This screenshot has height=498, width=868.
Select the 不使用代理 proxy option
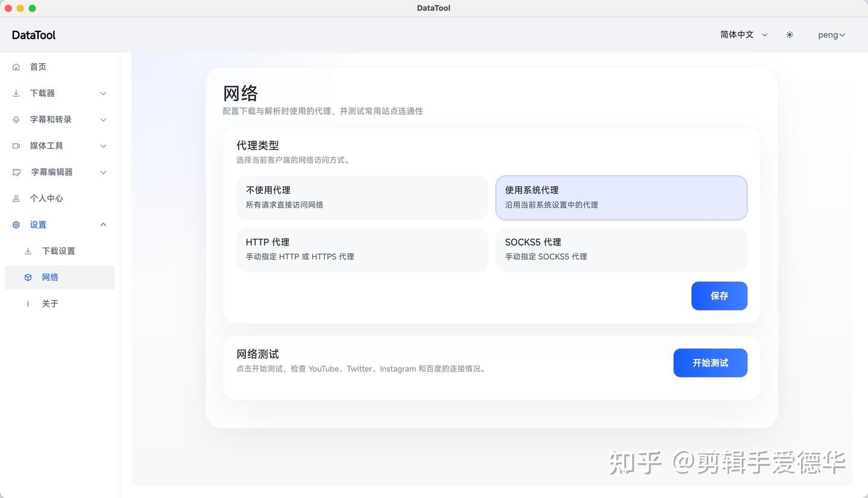click(x=362, y=198)
